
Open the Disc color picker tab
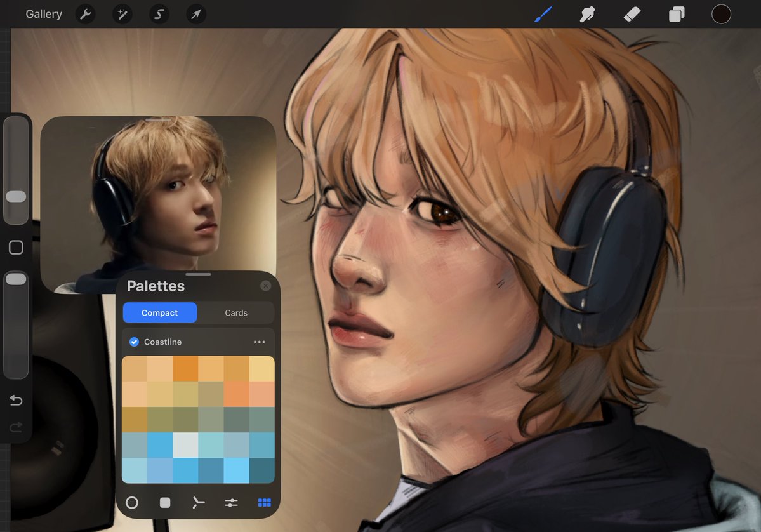[x=132, y=502]
